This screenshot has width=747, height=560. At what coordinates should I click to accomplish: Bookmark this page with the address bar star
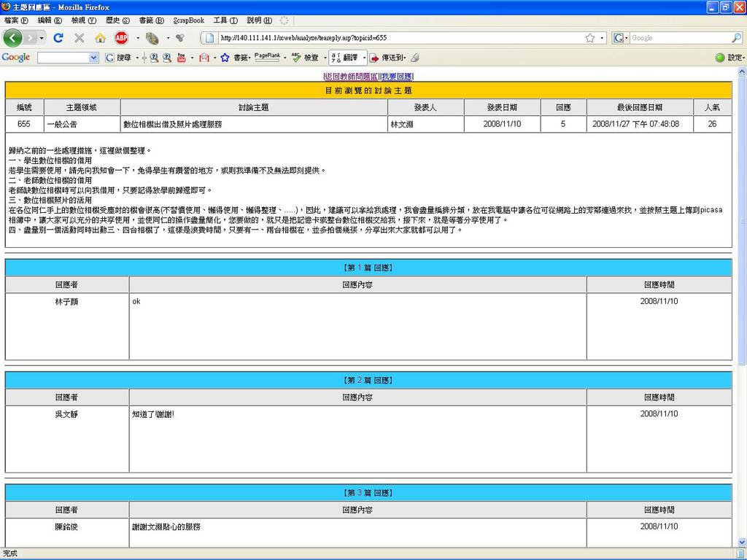589,38
